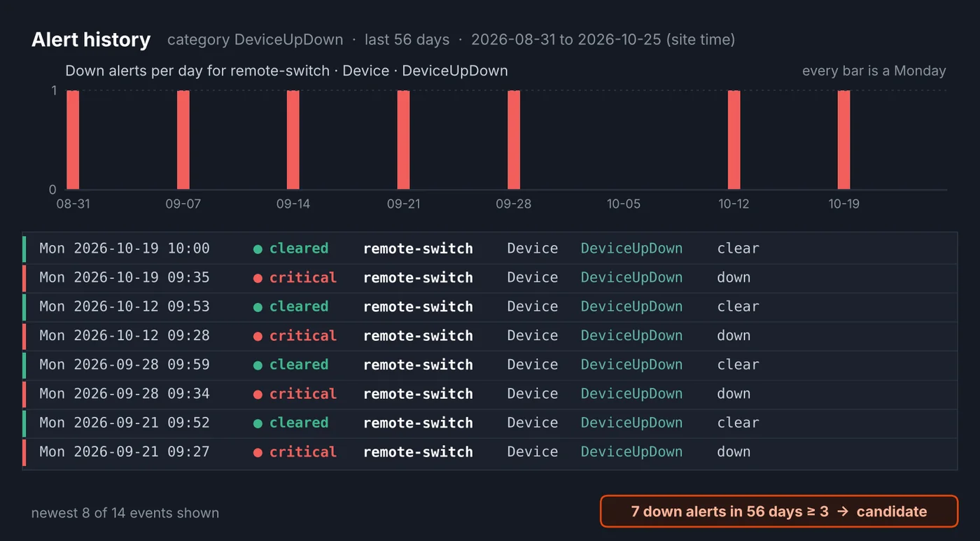The width and height of the screenshot is (980, 541).
Task: Select the 10-12 chart bar
Action: (x=734, y=140)
